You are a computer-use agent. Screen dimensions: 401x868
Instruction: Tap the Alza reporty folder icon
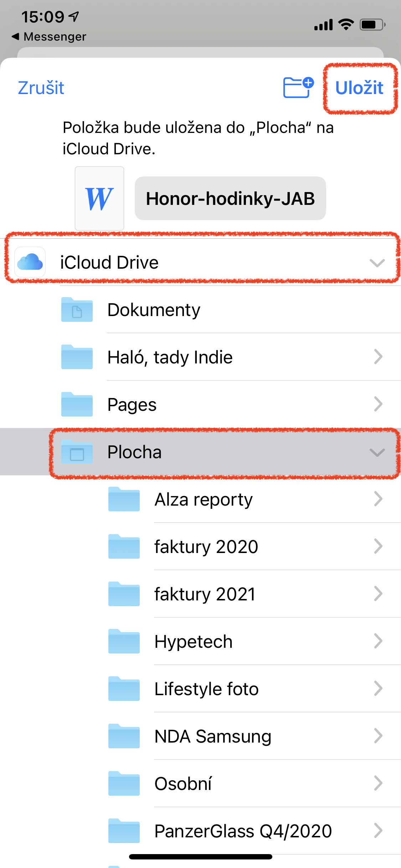point(124,500)
